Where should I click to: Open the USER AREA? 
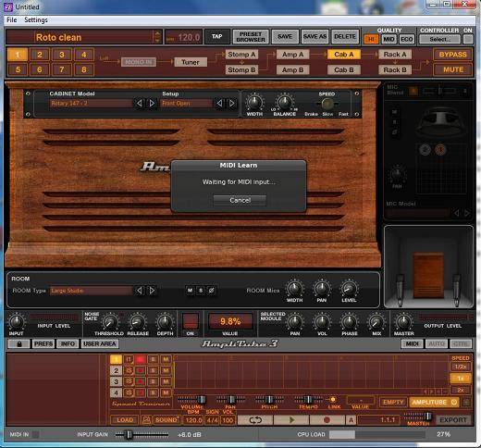tap(99, 343)
